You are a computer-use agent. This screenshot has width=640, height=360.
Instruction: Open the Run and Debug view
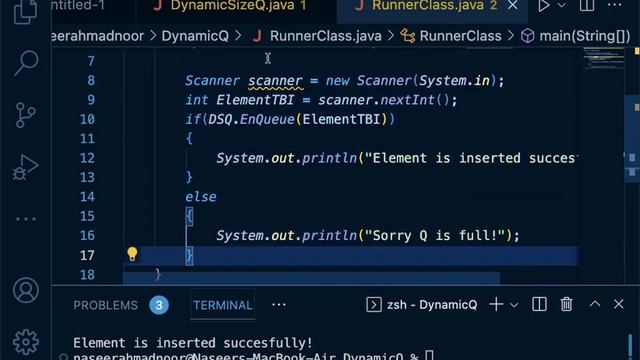25,167
